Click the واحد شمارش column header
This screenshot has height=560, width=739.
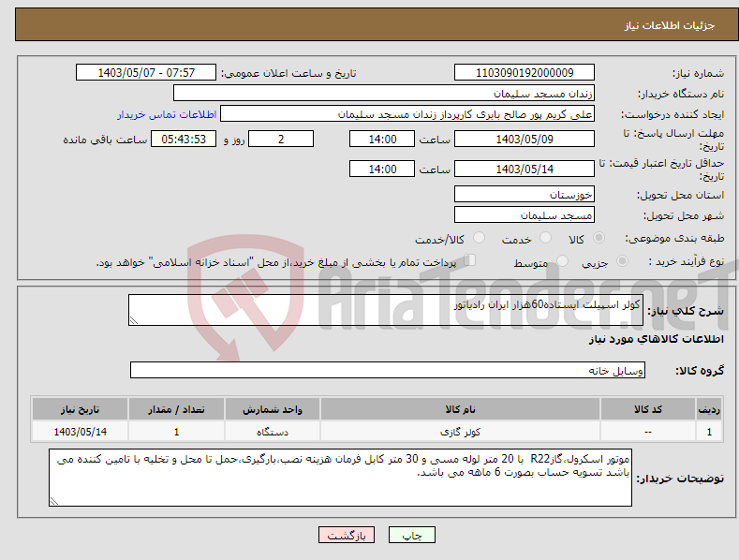click(273, 409)
